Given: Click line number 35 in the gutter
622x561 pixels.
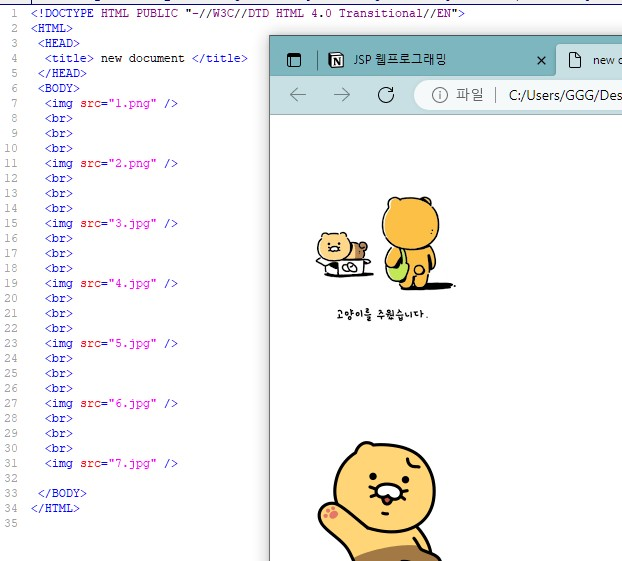Looking at the screenshot, I should [x=11, y=523].
